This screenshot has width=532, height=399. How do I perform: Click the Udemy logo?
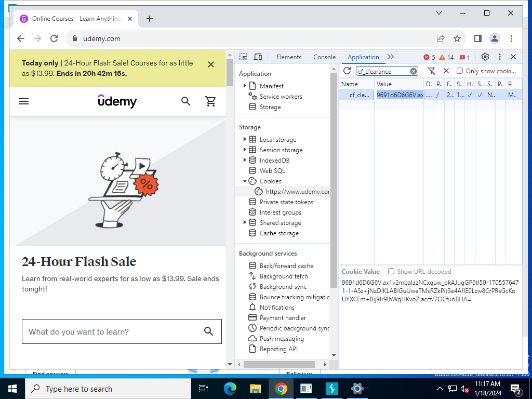click(117, 101)
